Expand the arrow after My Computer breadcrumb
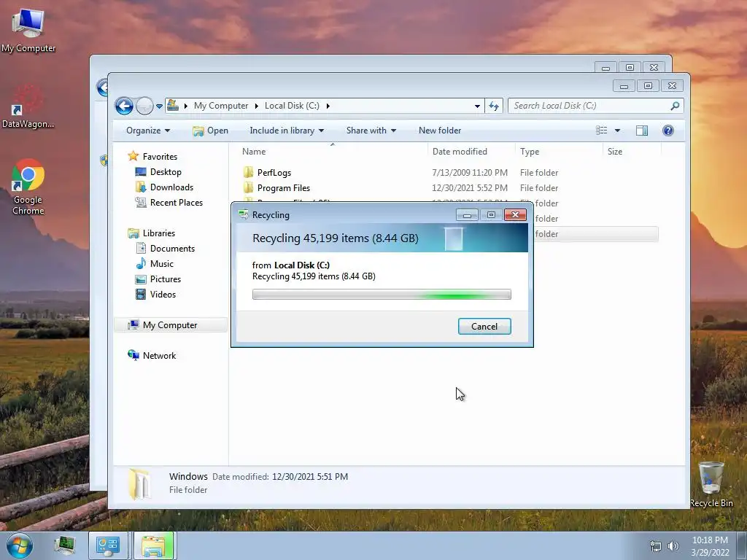This screenshot has height=560, width=747. coord(256,106)
